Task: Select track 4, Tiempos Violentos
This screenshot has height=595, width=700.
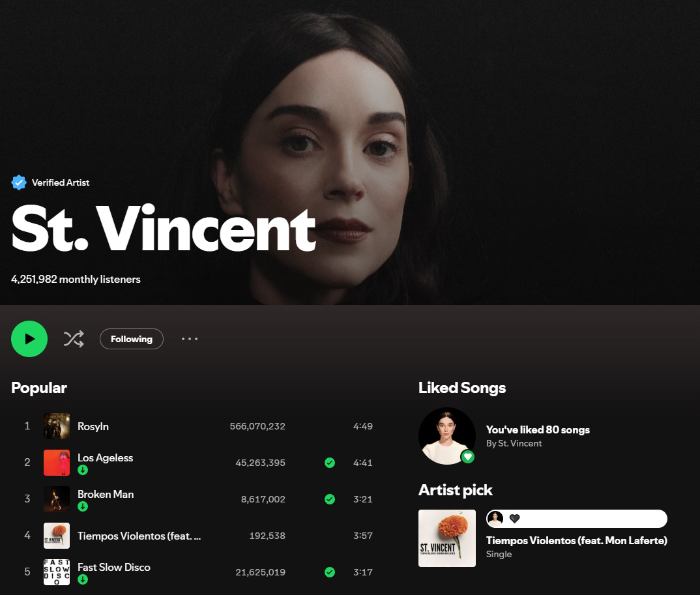Action: [199, 536]
